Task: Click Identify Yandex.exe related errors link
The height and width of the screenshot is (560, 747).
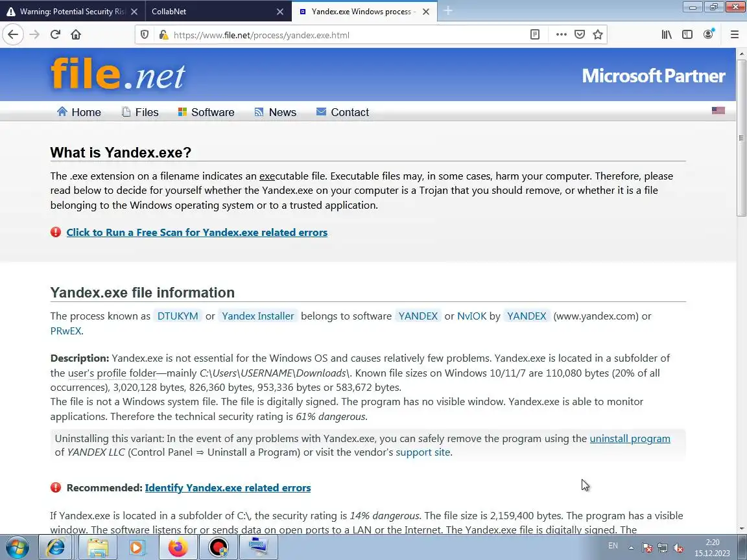Action: pos(228,487)
